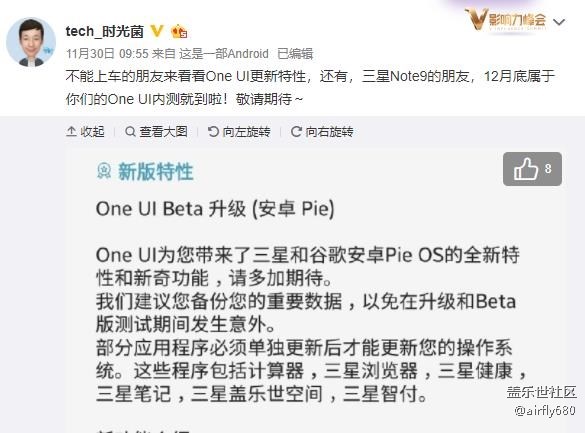Open the tech_时光菌 profile avatar
585x433 pixels.
click(x=31, y=42)
